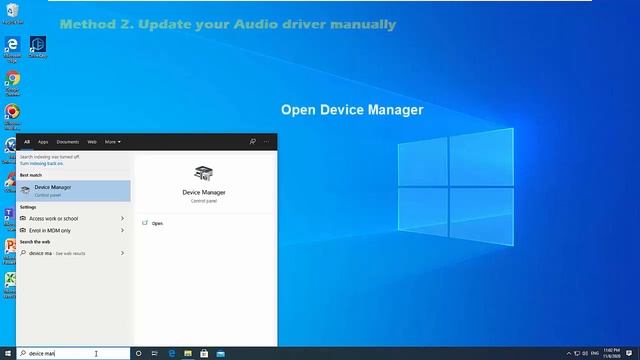The height and width of the screenshot is (360, 640).
Task: Click the large Device Manager preview icon
Action: 204,173
